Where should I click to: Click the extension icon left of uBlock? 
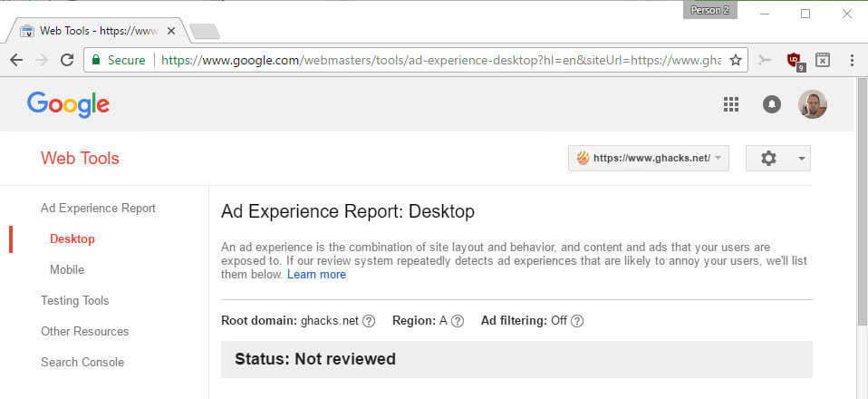click(765, 60)
